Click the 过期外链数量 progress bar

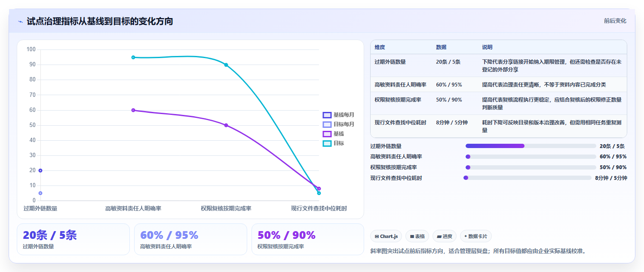coord(531,146)
